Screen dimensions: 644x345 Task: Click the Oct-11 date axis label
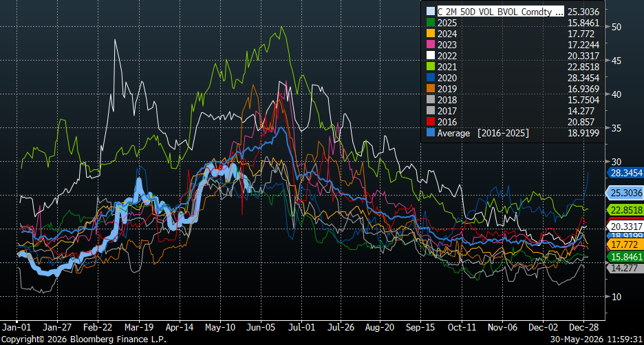(461, 327)
